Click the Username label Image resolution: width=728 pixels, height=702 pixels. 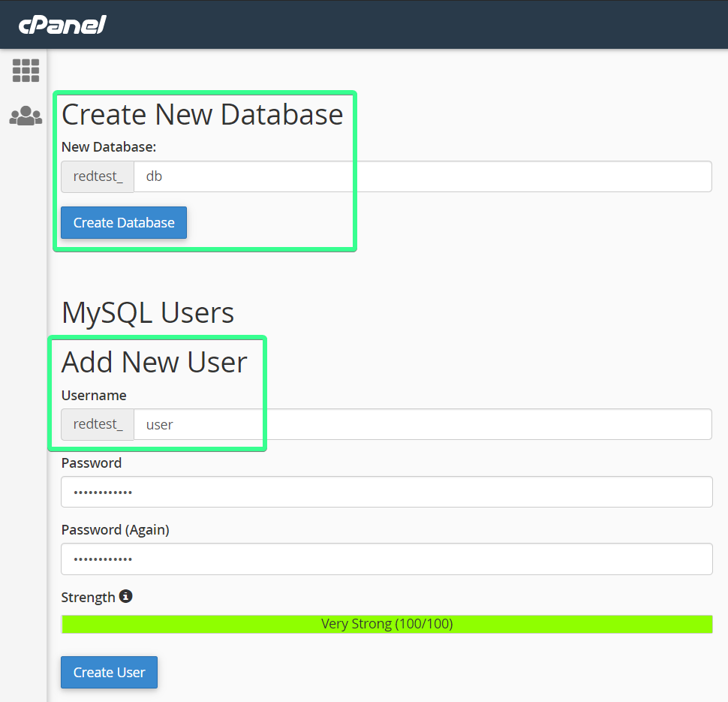(x=94, y=395)
